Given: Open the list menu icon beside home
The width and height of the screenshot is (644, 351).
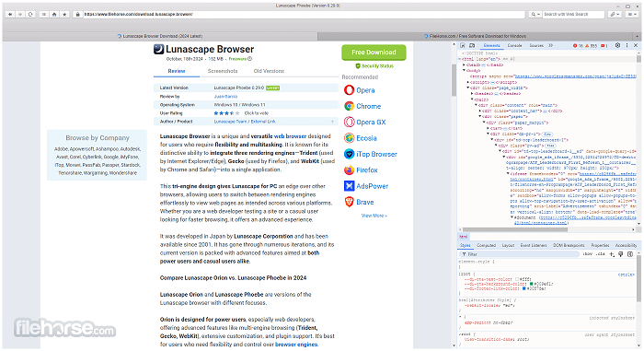Looking at the screenshot, I should point(43,14).
